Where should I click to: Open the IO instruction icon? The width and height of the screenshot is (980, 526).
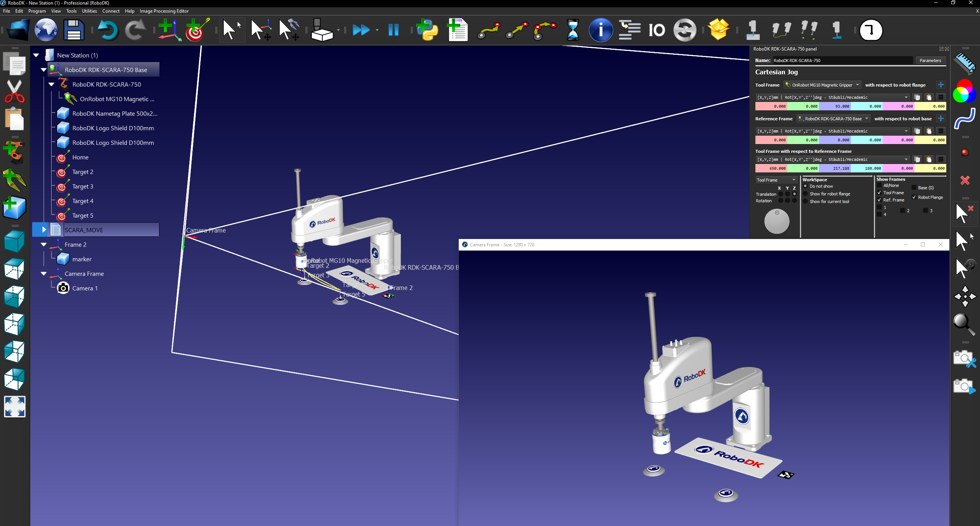(x=657, y=30)
